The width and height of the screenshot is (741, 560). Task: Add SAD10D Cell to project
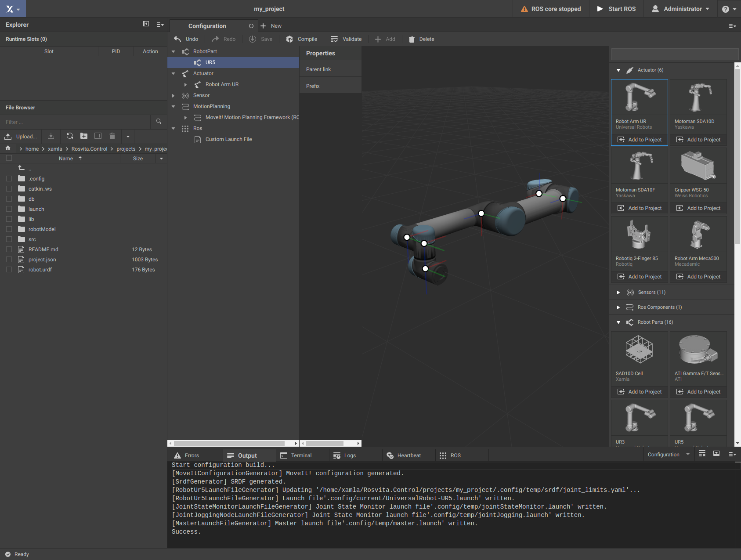pyautogui.click(x=640, y=392)
